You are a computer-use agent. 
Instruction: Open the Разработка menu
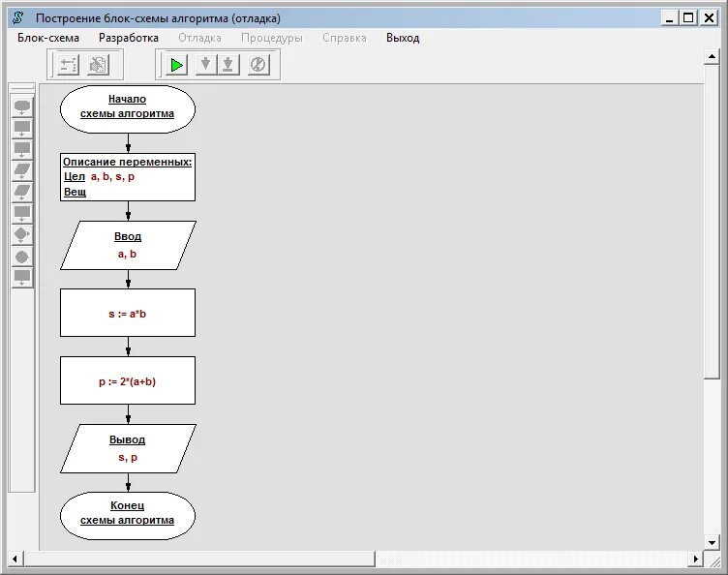[x=129, y=38]
